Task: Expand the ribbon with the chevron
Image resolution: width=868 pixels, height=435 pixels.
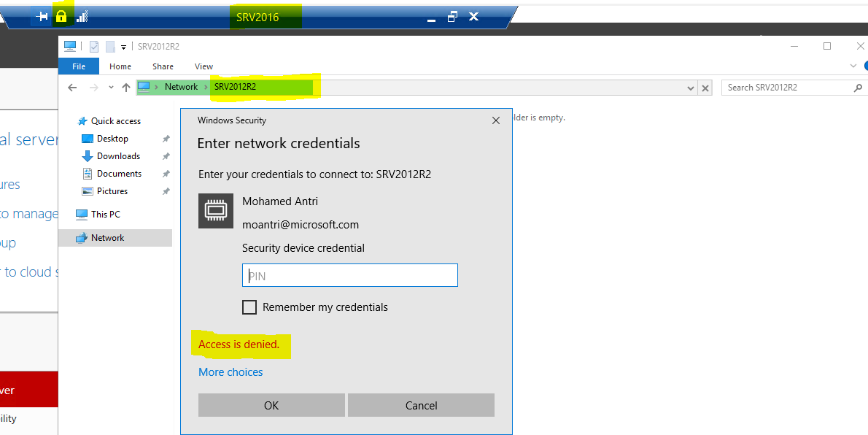Action: tap(853, 66)
